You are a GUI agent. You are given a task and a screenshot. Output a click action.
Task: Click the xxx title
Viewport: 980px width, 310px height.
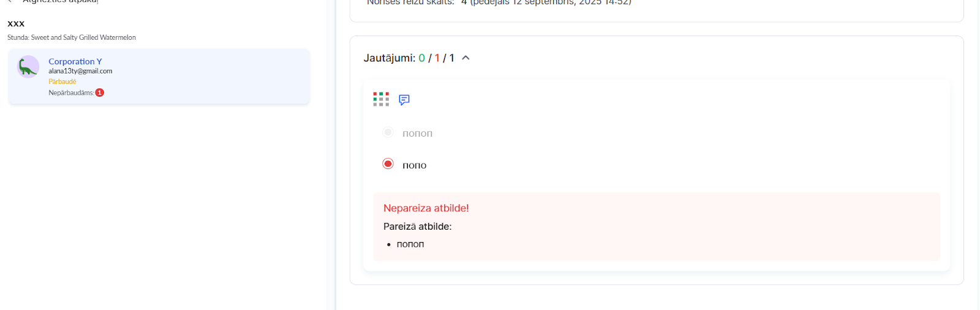pos(16,23)
